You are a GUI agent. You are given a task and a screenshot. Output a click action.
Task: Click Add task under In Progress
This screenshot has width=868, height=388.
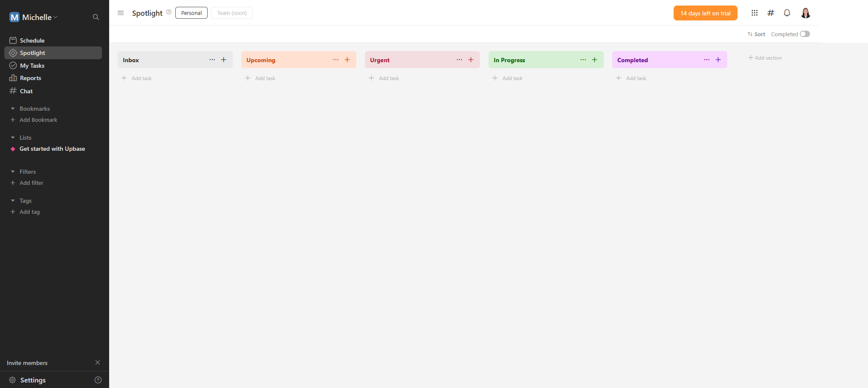click(512, 78)
